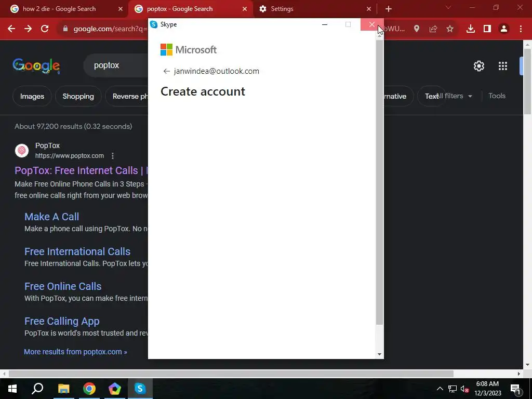532x399 pixels.
Task: Open the search Tools button
Action: (497, 96)
